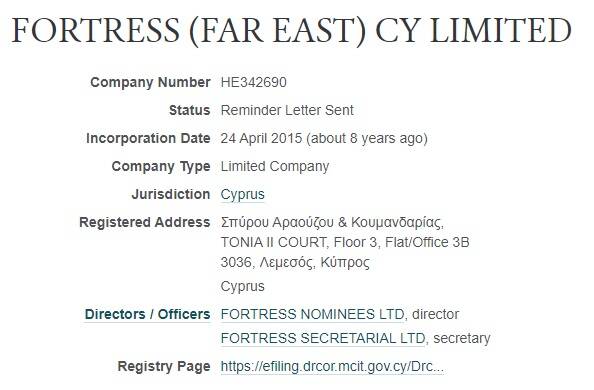The image size is (594, 390).
Task: Click the Registered Address label
Action: (x=145, y=222)
